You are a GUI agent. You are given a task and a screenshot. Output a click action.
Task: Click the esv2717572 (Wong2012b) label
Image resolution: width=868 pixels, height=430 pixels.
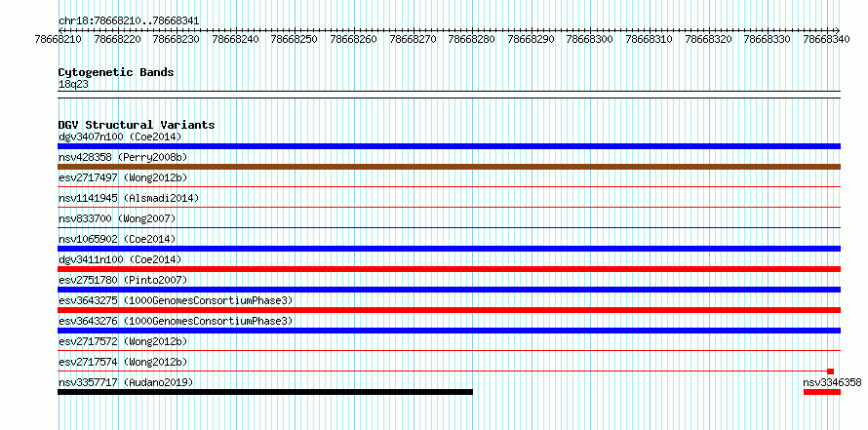[x=123, y=341]
